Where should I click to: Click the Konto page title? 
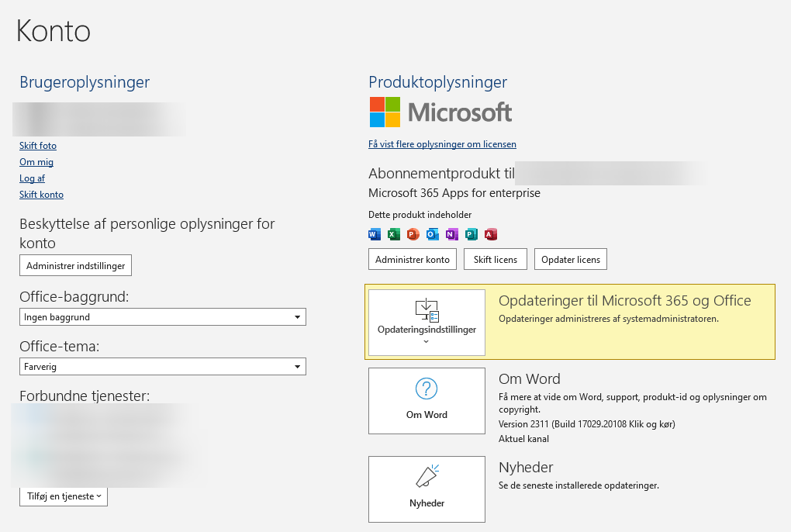tap(54, 31)
